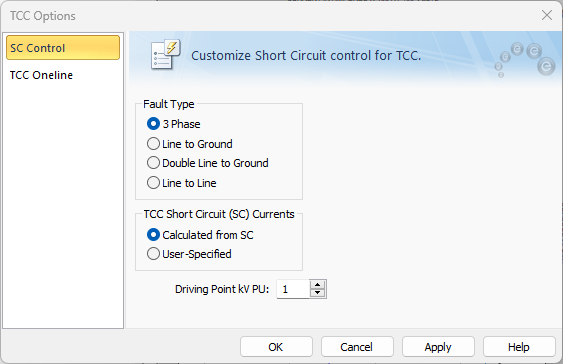Open Help for TCC Options
Image resolution: width=563 pixels, height=364 pixels.
click(x=519, y=347)
